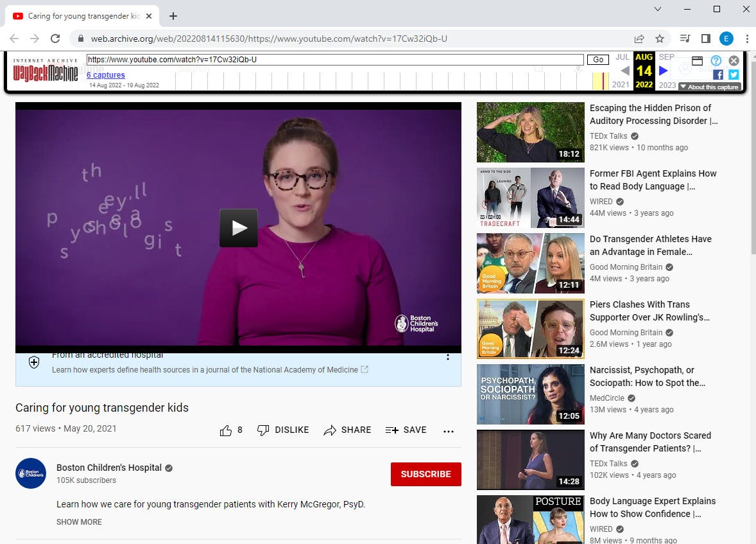The height and width of the screenshot is (544, 756).
Task: Click the Boston Children's Hospital channel avatar
Action: [31, 473]
